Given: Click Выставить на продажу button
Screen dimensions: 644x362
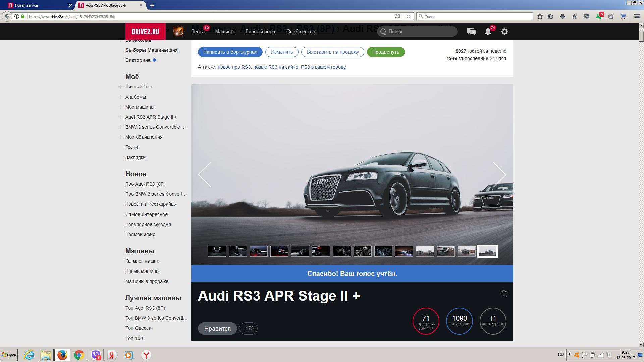Looking at the screenshot, I should tap(333, 52).
